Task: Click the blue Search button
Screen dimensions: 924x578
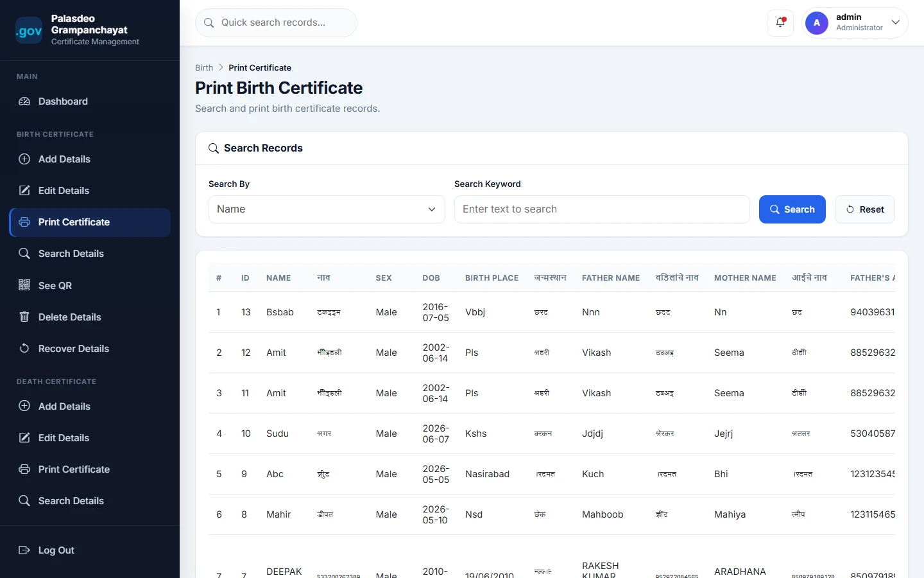Action: click(792, 209)
